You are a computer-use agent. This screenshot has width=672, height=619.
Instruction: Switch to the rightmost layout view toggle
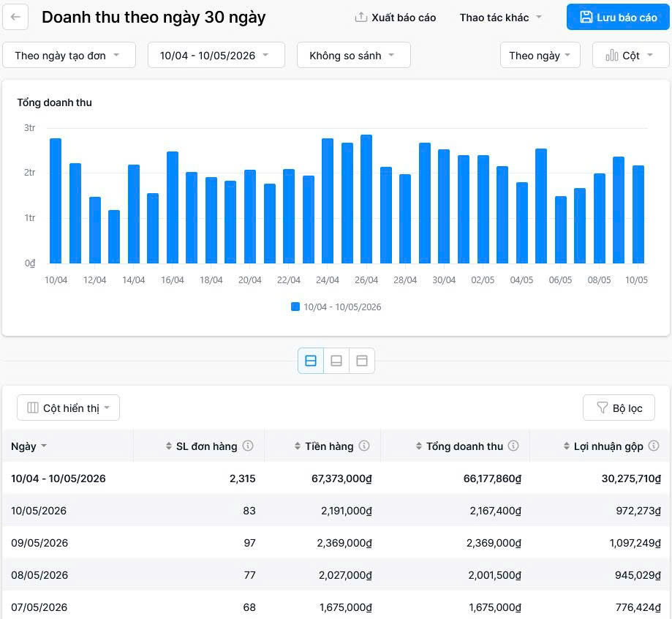pyautogui.click(x=362, y=361)
